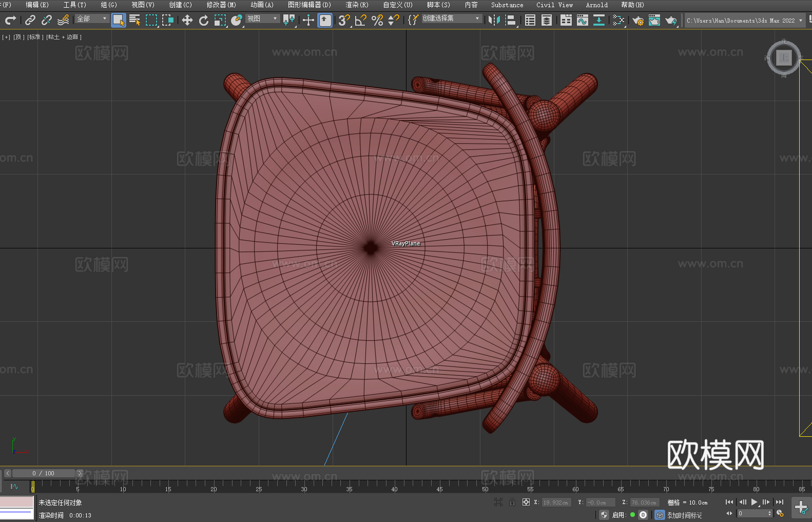Go to start frame
This screenshot has height=522, width=812.
coord(729,502)
